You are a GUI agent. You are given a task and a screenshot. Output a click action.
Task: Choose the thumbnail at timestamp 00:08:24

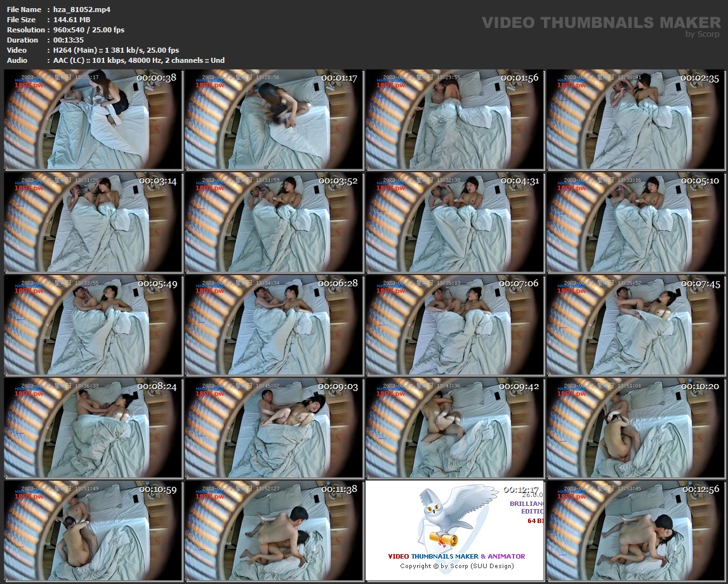[x=93, y=427]
